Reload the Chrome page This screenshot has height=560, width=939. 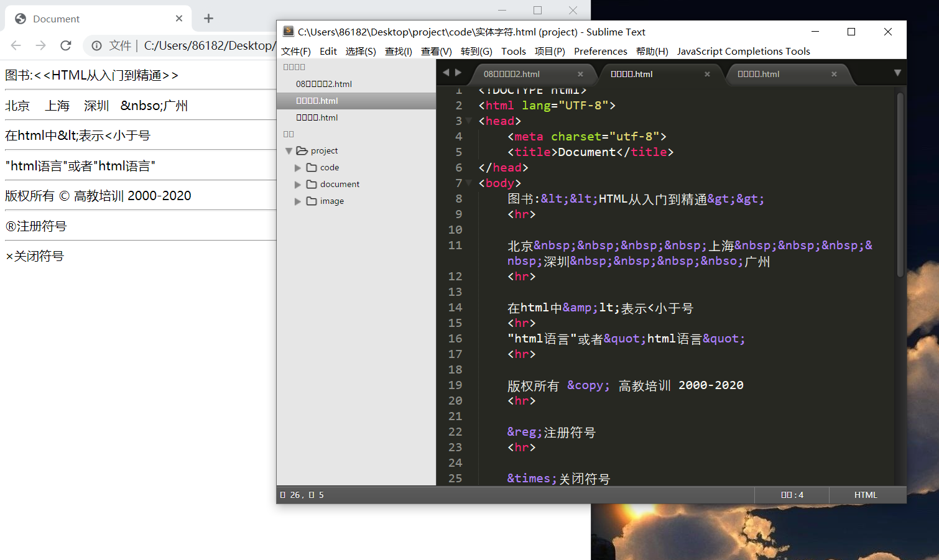click(x=65, y=45)
